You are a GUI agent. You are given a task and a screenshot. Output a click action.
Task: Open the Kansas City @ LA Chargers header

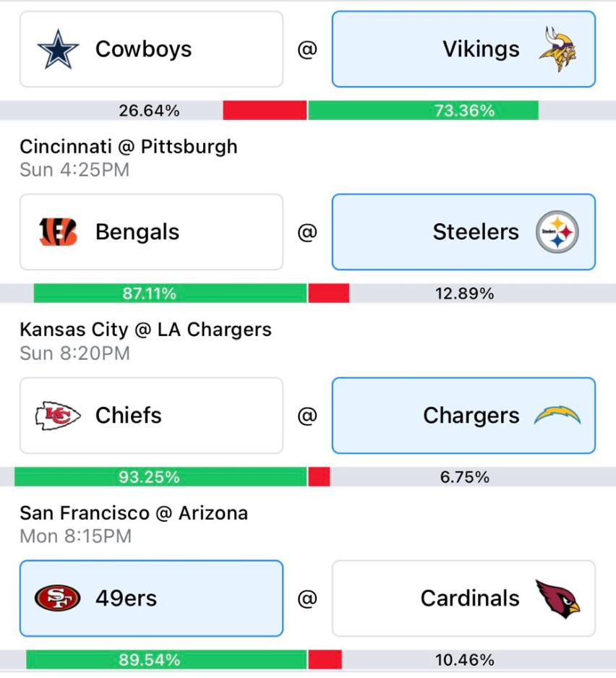[x=145, y=330]
